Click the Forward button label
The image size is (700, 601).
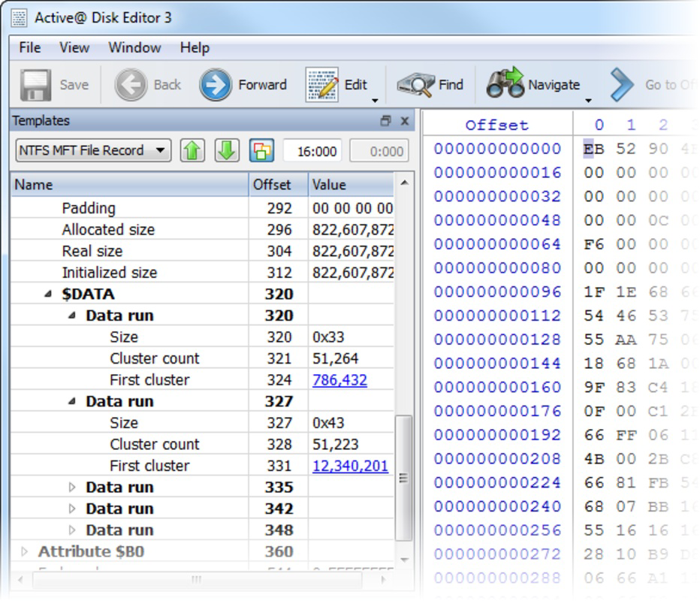263,85
